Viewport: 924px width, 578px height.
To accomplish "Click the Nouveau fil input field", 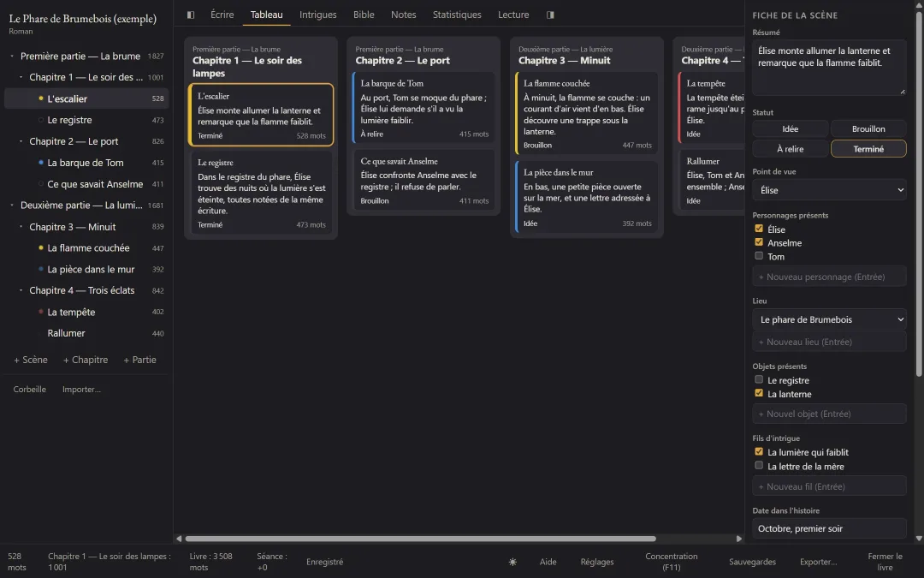I will [x=829, y=486].
